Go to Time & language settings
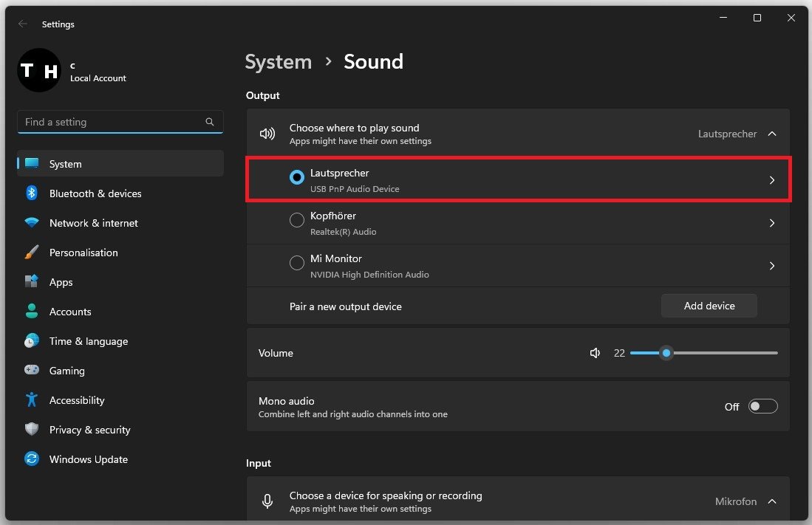Screen dimensions: 812x525 (x=88, y=341)
